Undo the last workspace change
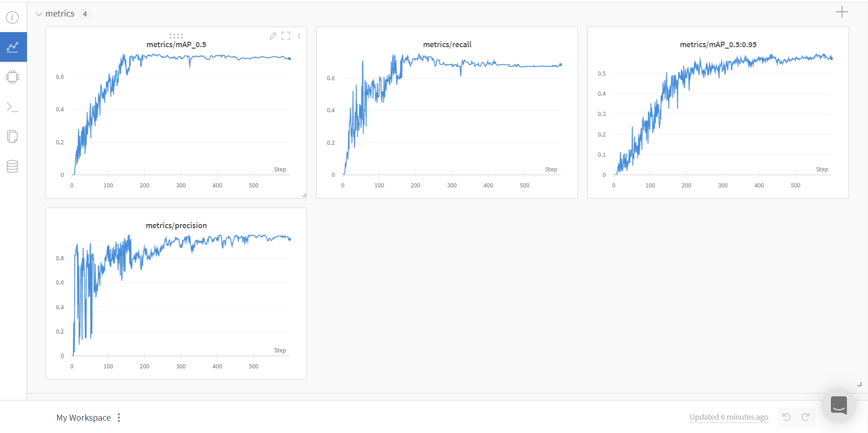The width and height of the screenshot is (868, 433). pyautogui.click(x=786, y=417)
